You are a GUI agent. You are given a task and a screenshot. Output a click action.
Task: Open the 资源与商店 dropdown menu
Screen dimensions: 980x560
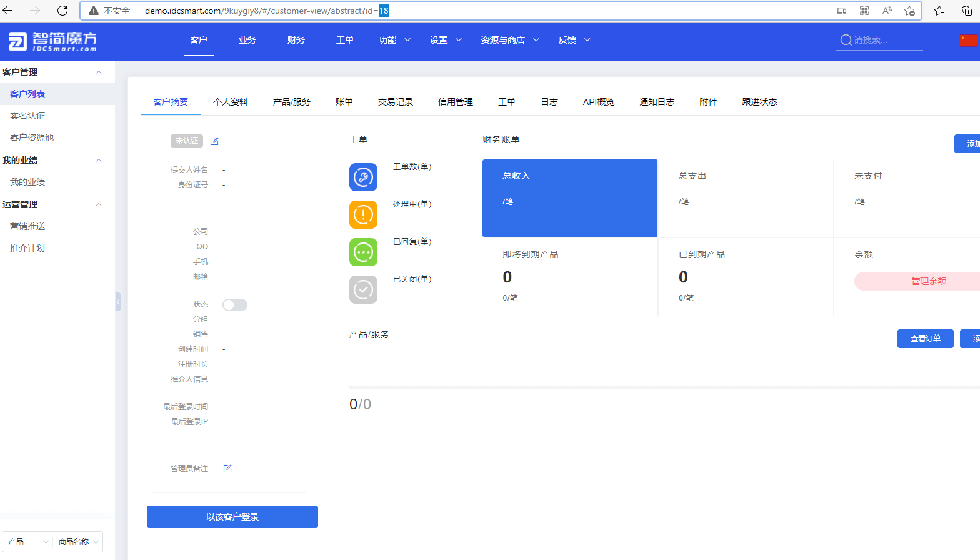(510, 40)
